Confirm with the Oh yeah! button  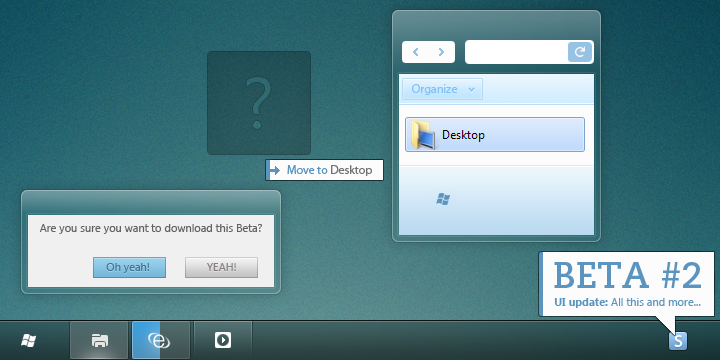(129, 267)
